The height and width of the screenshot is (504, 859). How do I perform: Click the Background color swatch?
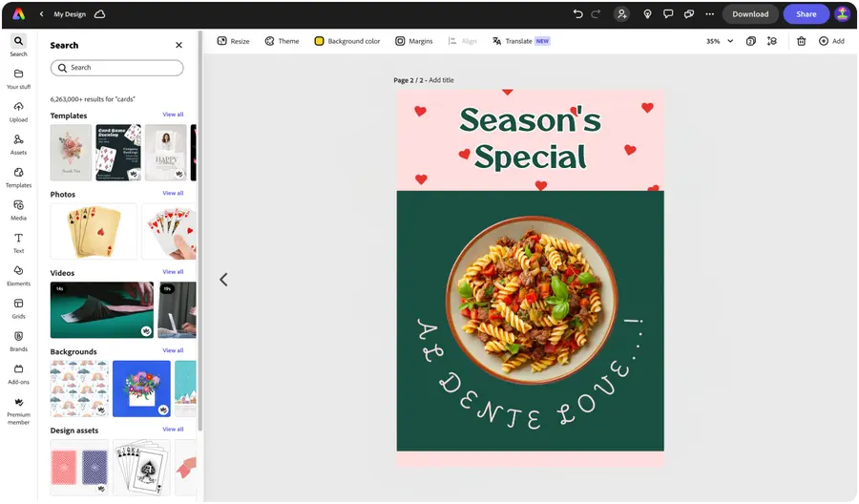319,41
